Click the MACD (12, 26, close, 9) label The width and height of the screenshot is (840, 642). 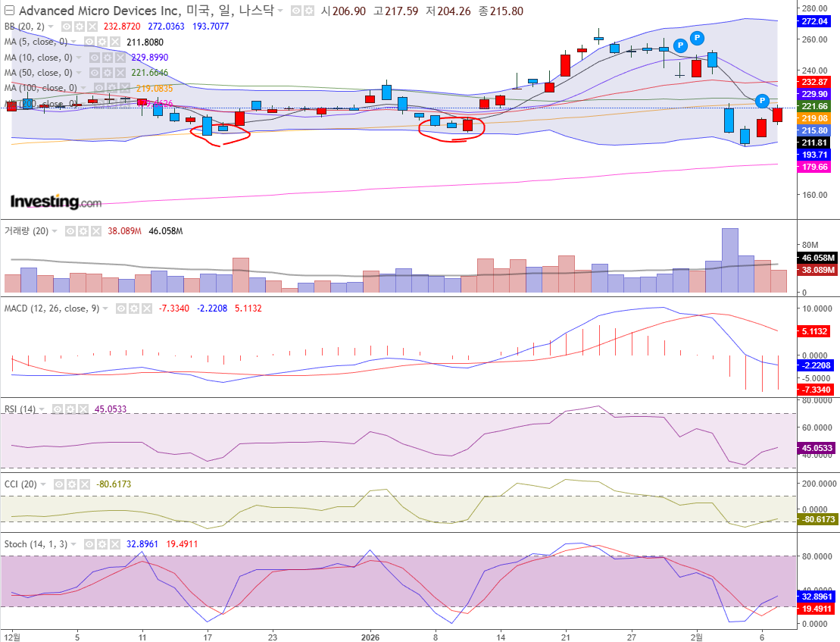[52, 308]
